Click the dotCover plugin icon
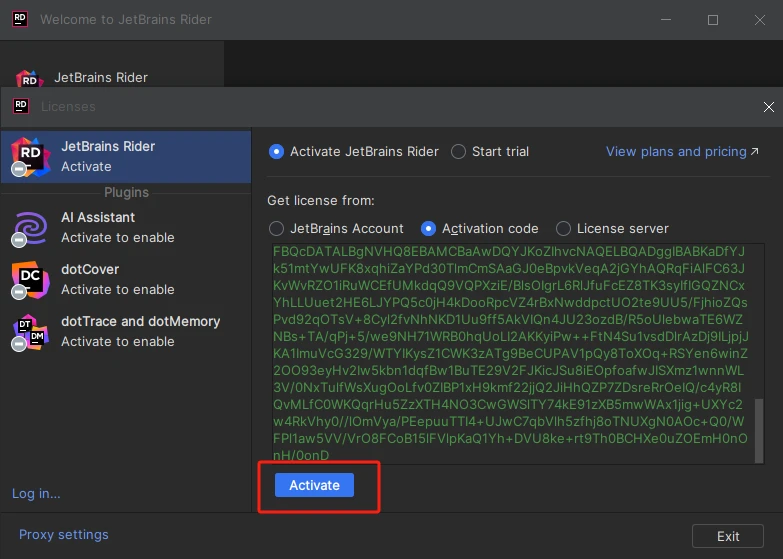This screenshot has width=783, height=559. coord(29,279)
